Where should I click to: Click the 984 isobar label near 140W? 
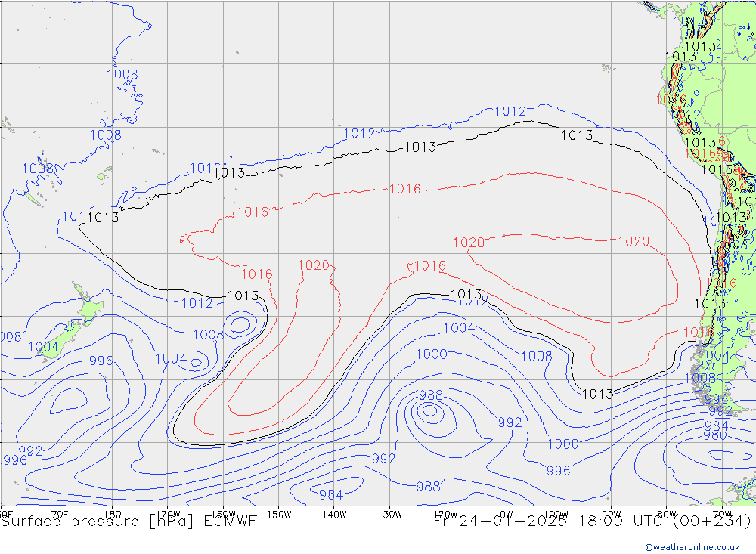(x=331, y=495)
